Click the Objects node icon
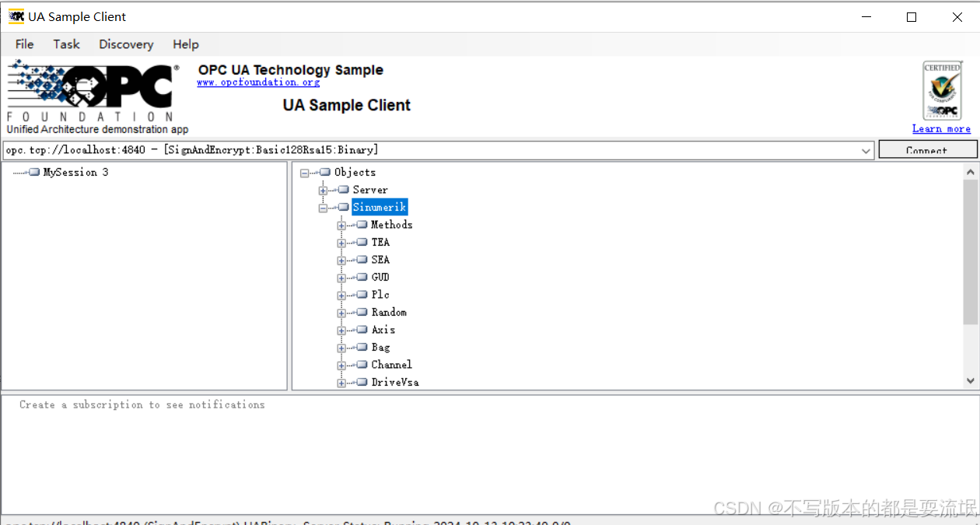Screen dimensions: 980x525 [325, 172]
